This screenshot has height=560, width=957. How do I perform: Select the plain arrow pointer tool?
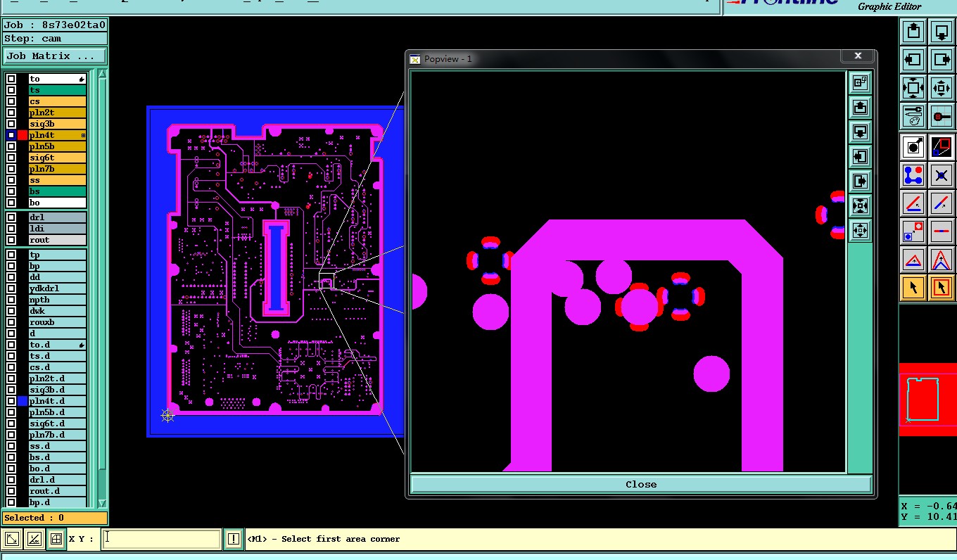point(913,288)
